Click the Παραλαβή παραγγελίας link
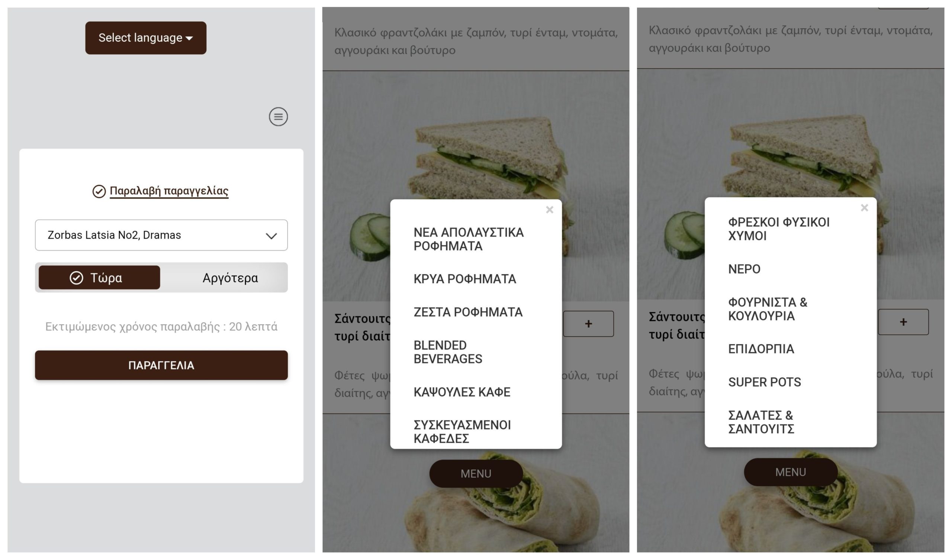The width and height of the screenshot is (952, 560). (169, 191)
